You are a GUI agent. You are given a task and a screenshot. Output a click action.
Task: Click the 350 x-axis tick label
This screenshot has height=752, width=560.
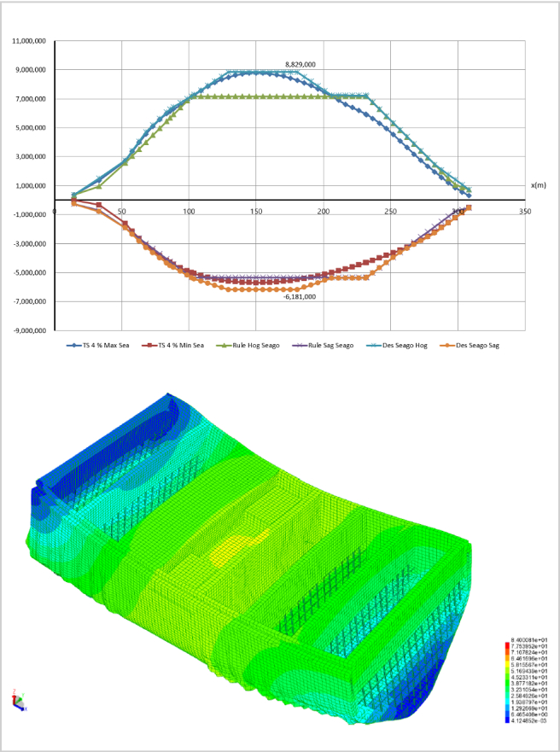[524, 211]
